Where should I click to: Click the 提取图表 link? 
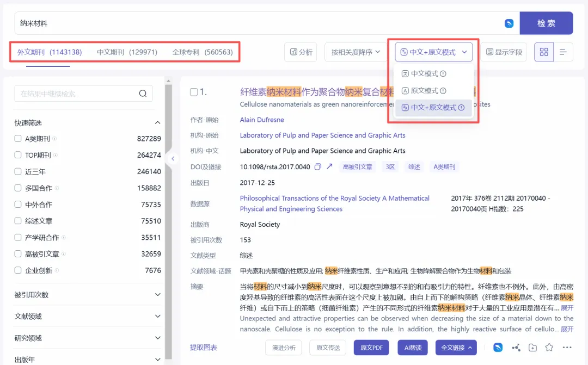pyautogui.click(x=203, y=348)
